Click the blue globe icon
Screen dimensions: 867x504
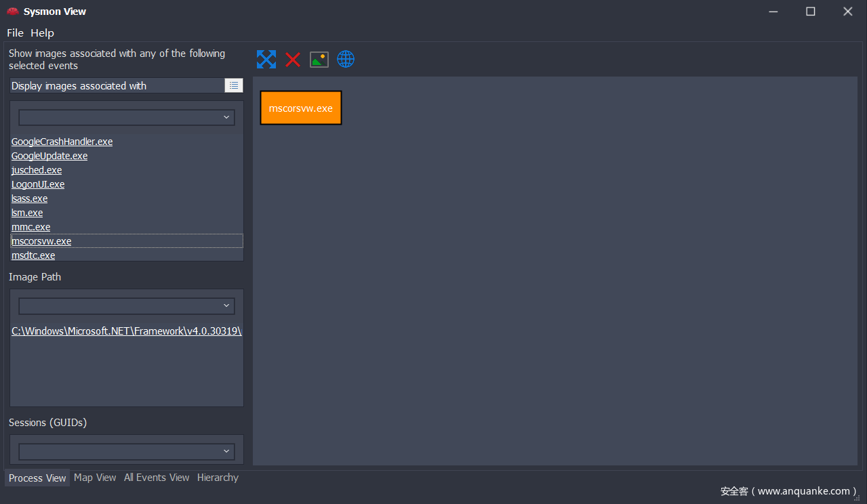pyautogui.click(x=346, y=60)
